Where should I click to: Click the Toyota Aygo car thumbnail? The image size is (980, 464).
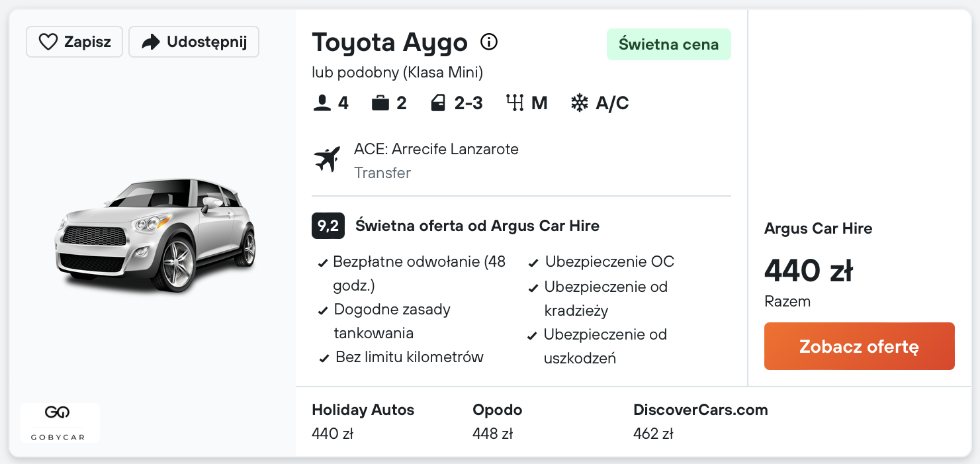[156, 235]
